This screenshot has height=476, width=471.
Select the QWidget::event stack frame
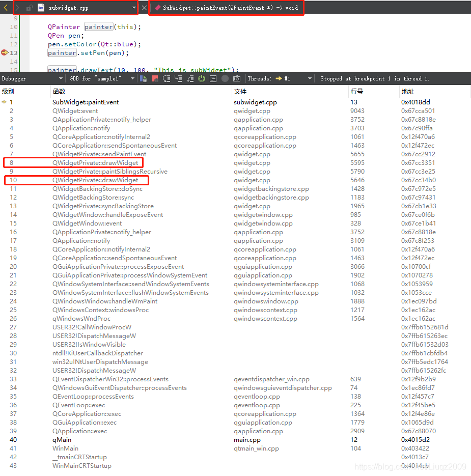click(235, 111)
